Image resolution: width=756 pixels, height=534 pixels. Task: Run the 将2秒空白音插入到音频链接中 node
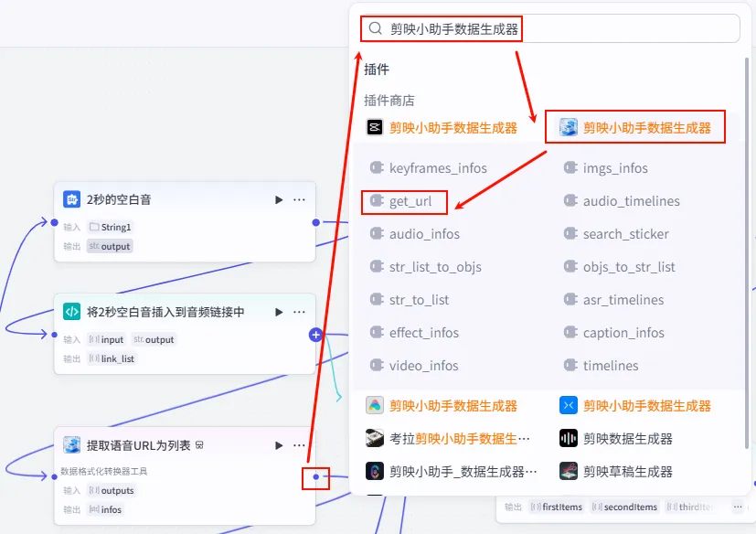[279, 312]
